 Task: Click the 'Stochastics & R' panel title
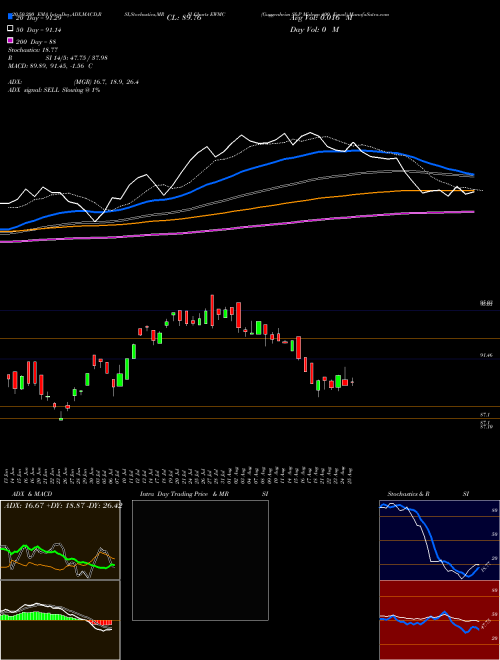pos(408,494)
